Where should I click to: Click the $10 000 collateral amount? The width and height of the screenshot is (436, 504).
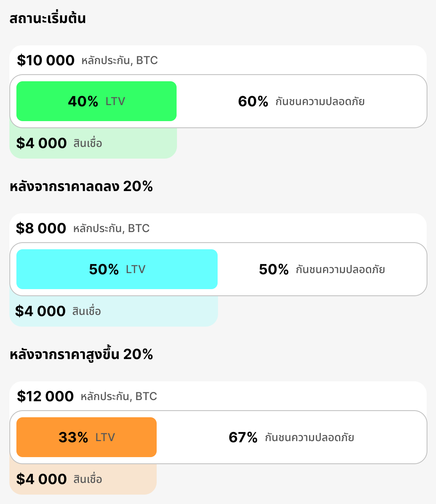coord(46,61)
